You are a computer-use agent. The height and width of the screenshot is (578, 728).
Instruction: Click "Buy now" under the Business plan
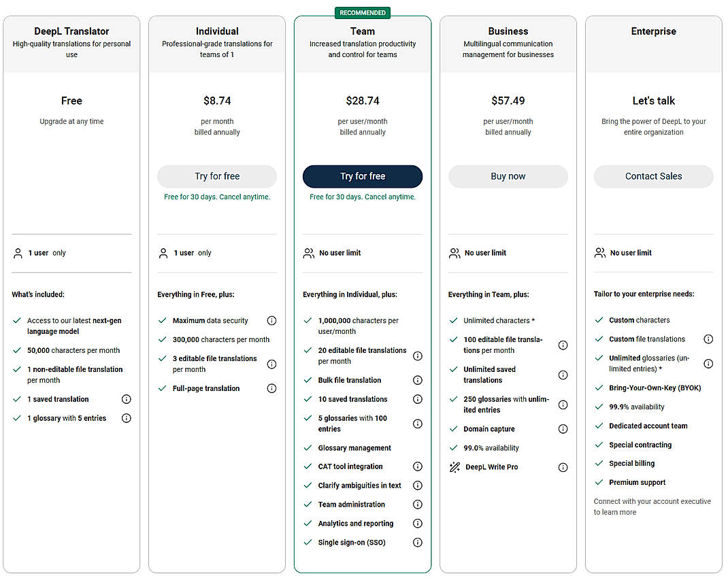click(508, 176)
